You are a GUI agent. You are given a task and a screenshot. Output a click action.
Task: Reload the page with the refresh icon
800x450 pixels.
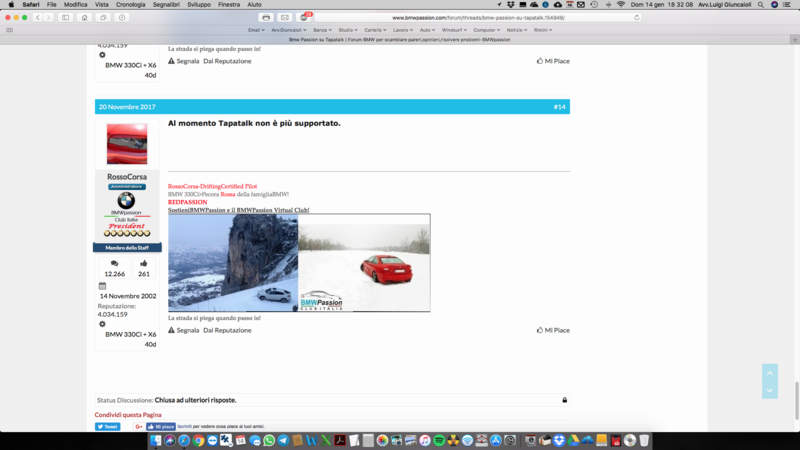pyautogui.click(x=636, y=17)
